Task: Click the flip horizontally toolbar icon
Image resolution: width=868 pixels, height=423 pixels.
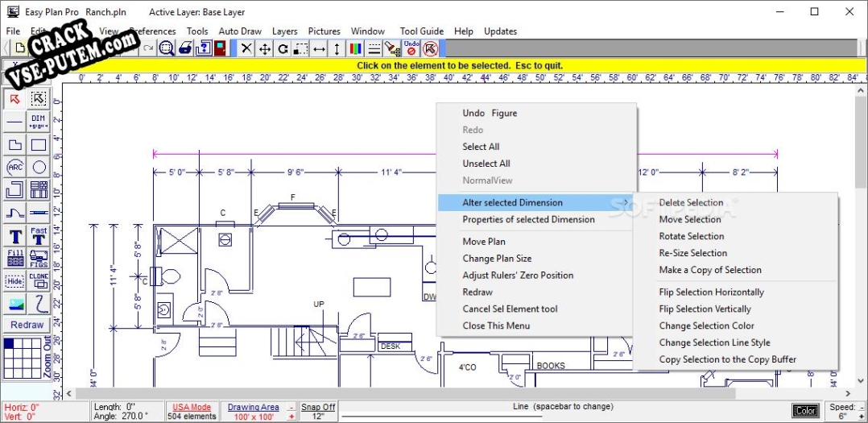Action: coord(319,48)
